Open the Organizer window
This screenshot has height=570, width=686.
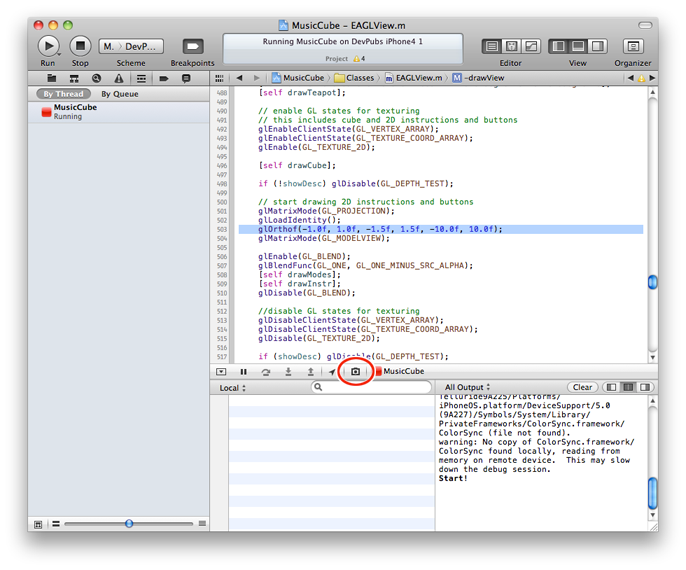coord(632,46)
